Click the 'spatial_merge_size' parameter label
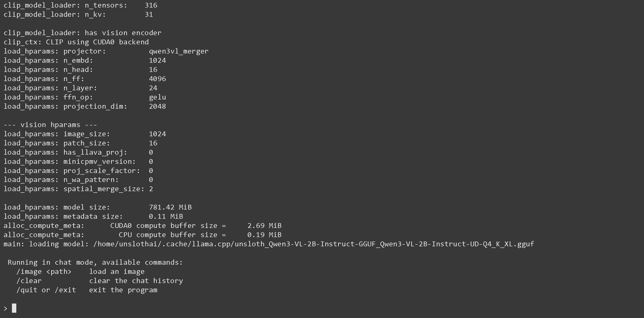 pyautogui.click(x=104, y=189)
